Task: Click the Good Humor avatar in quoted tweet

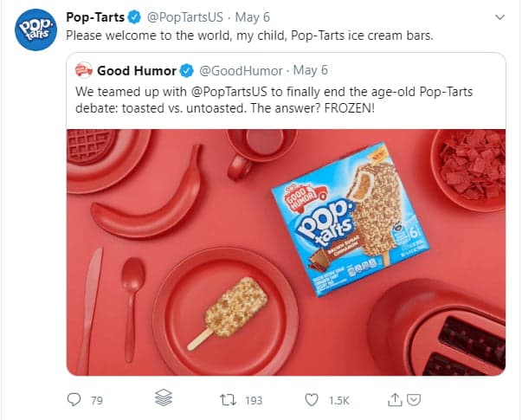Action: pyautogui.click(x=83, y=69)
